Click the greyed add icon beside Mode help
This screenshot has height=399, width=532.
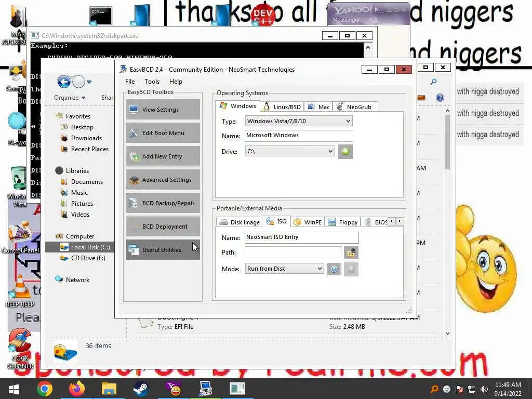[x=351, y=269]
